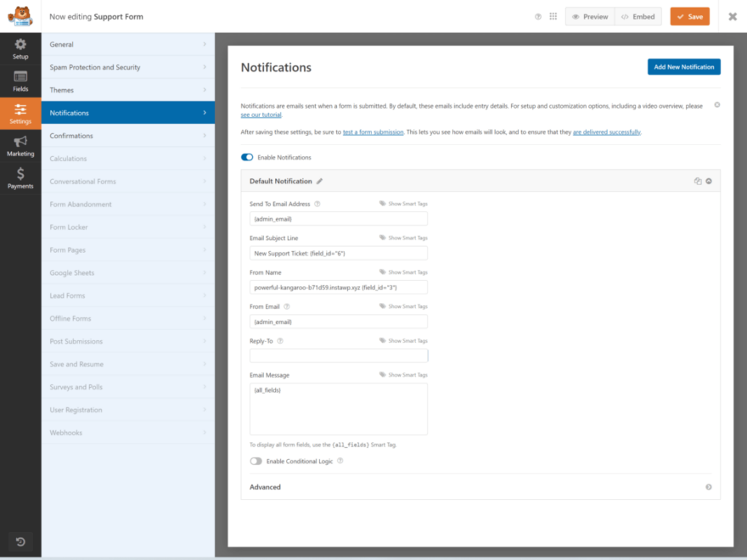Rename Default Notification with the pencil icon
The width and height of the screenshot is (747, 560).
320,181
